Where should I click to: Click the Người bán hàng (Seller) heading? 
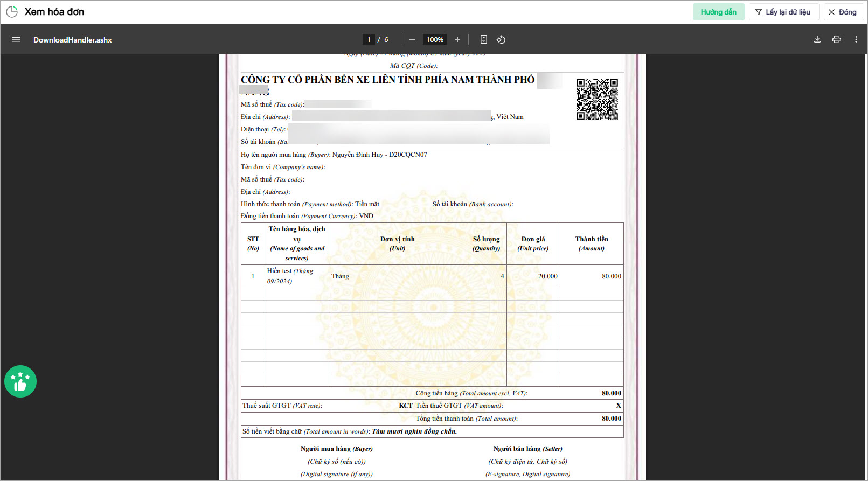pos(528,449)
